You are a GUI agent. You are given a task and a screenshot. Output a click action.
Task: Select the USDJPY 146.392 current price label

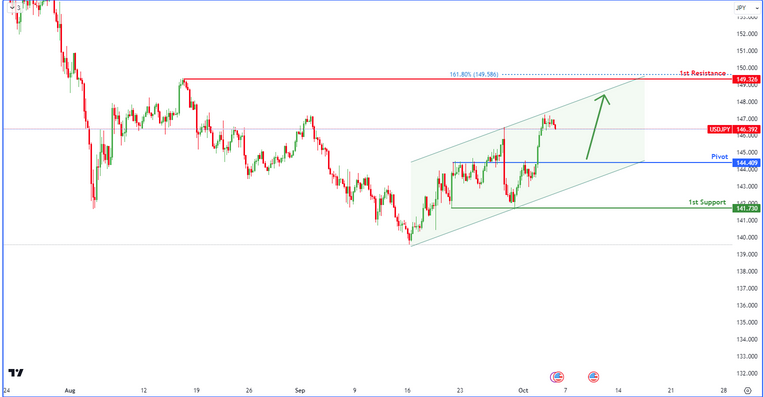point(734,129)
